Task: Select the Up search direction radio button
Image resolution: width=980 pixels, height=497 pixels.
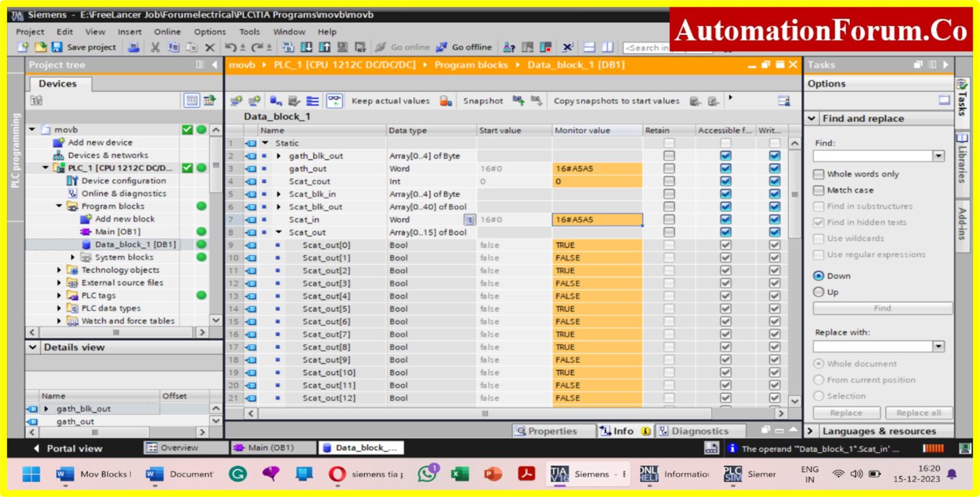Action: click(818, 292)
